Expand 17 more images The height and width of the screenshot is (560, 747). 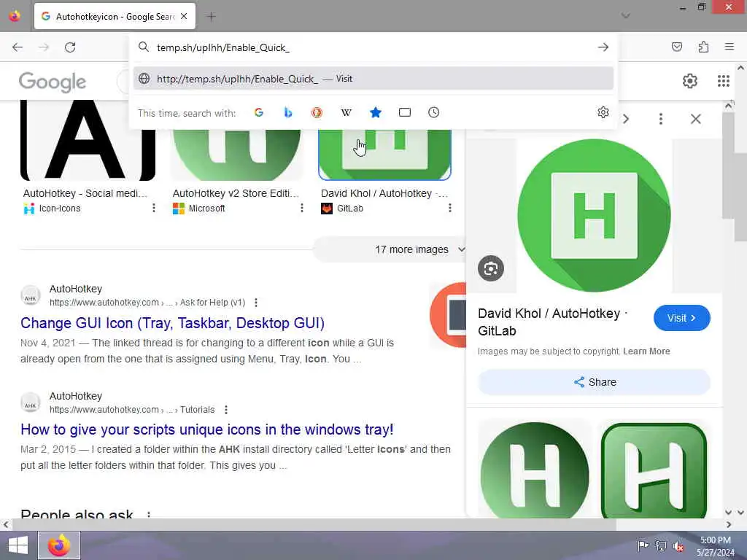click(389, 249)
